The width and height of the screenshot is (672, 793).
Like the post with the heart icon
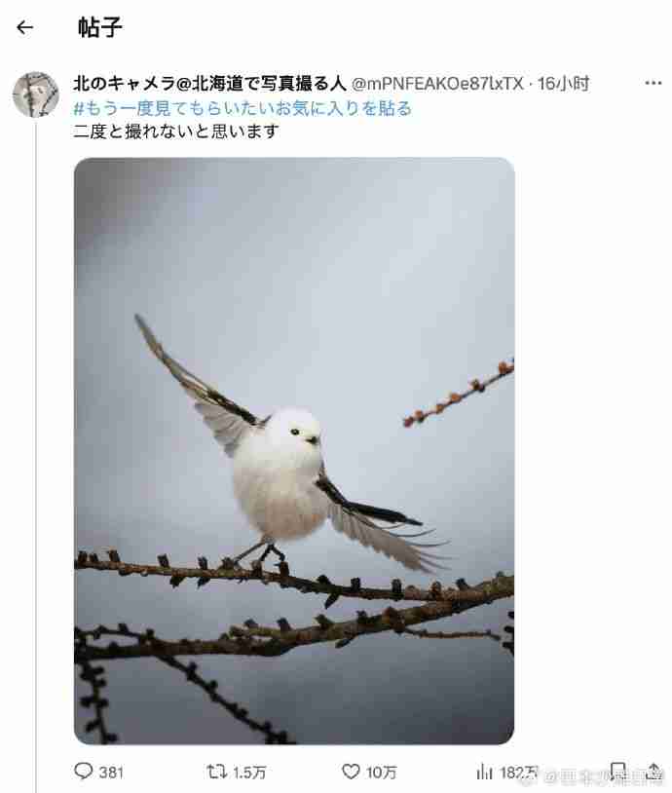click(x=351, y=772)
